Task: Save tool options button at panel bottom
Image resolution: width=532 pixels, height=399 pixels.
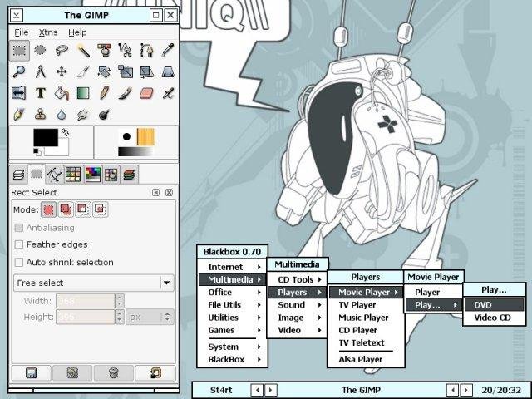Action: (x=32, y=373)
